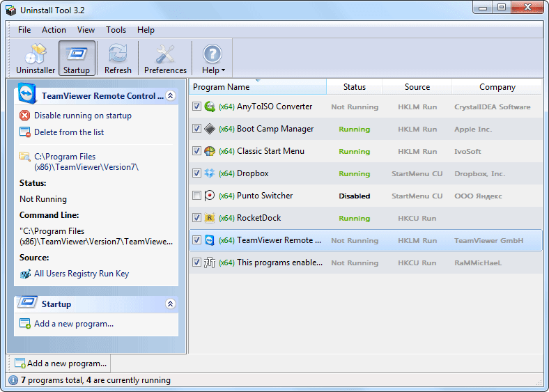
Task: Click the Refresh toolbar icon
Action: point(118,58)
